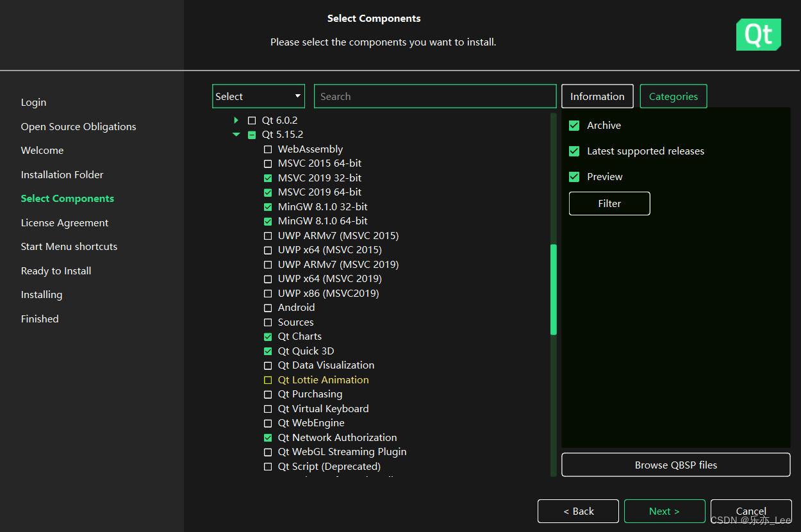Uncheck MSVC 2019 32-bit

268,178
